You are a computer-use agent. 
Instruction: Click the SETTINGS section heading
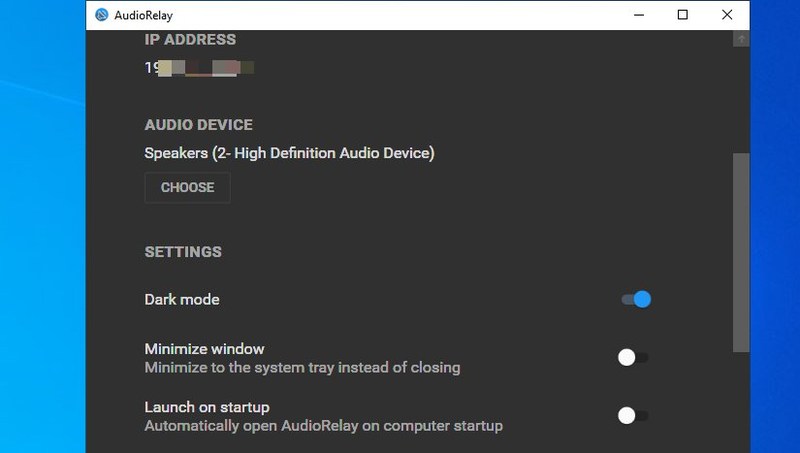[183, 252]
